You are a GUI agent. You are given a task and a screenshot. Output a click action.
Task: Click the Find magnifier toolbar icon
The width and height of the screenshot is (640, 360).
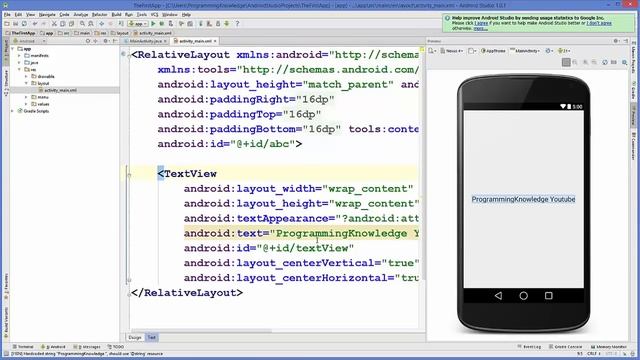(82, 24)
